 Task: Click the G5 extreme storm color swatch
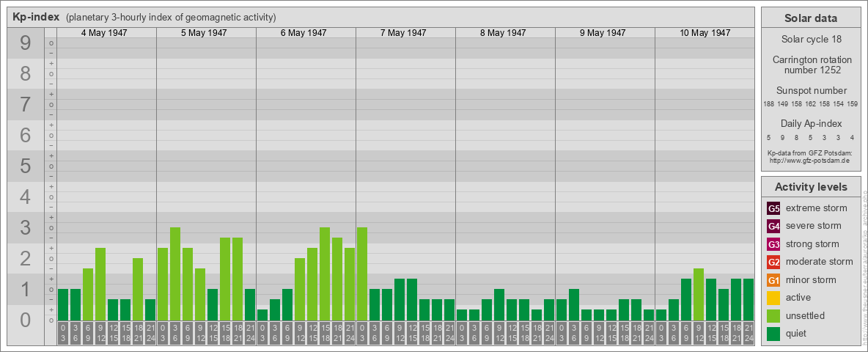click(x=773, y=209)
